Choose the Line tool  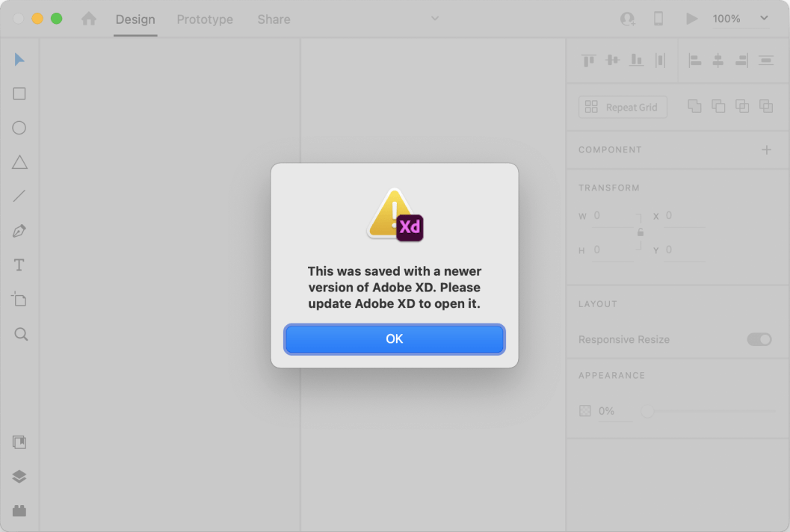[19, 197]
